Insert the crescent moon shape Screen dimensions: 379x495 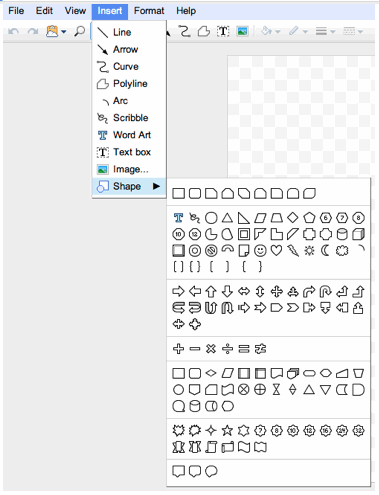pos(325,251)
